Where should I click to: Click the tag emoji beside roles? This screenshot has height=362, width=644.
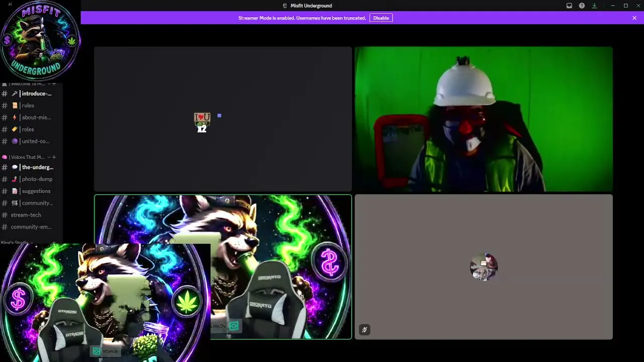click(x=15, y=129)
